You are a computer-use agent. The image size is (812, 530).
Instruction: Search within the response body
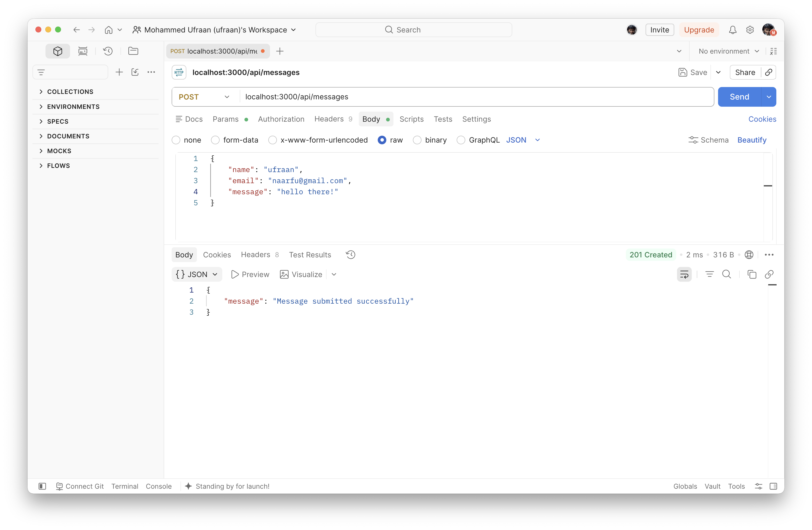[x=727, y=275]
